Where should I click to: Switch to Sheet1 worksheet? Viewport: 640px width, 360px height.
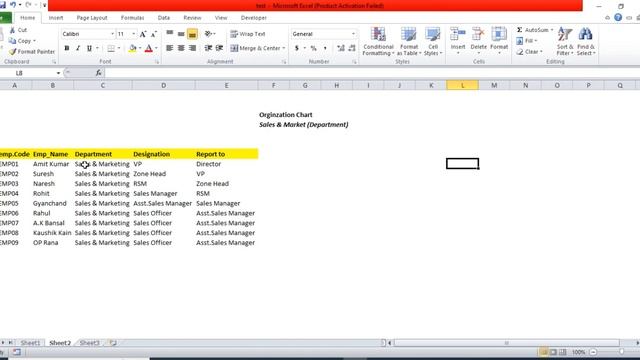coord(30,343)
